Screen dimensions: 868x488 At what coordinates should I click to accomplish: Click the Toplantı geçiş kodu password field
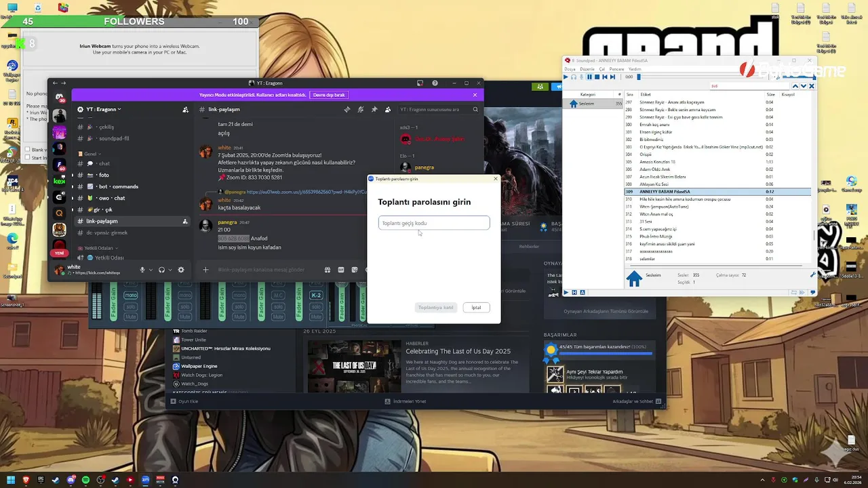click(x=434, y=223)
